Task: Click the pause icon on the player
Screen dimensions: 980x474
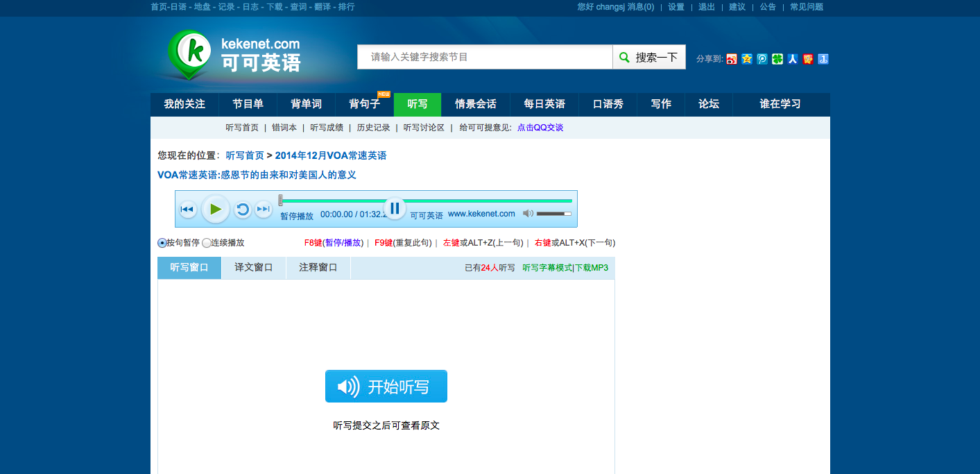Action: tap(395, 208)
